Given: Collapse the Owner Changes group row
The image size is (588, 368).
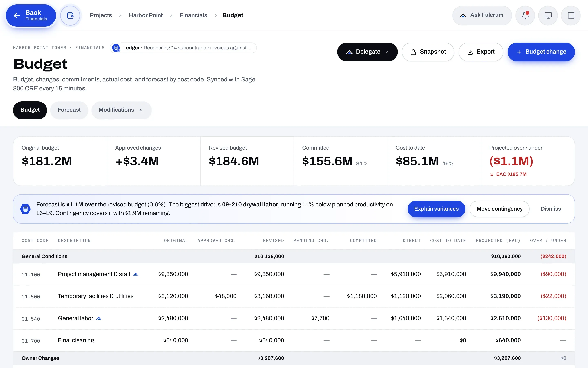Looking at the screenshot, I should pyautogui.click(x=294, y=358).
